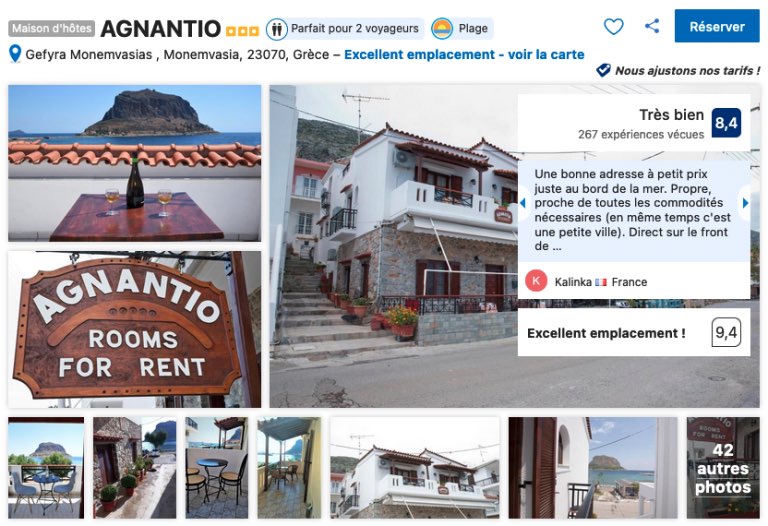Viewport: 768px width, 526px height.
Task: Open the blue chairs balcony thumbnail
Action: (46, 468)
